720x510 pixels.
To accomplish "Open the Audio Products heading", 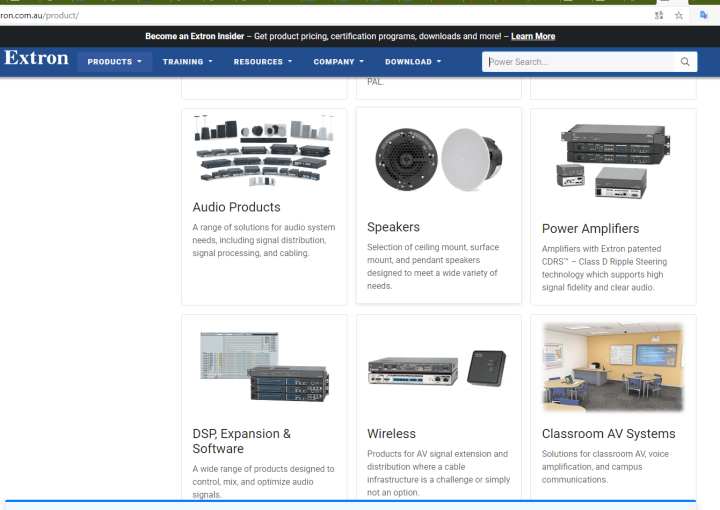I will [236, 207].
